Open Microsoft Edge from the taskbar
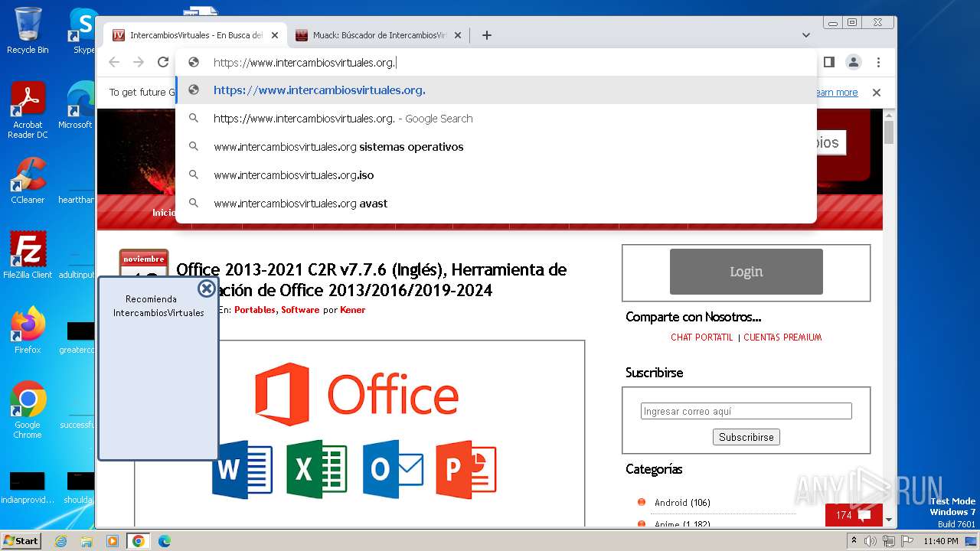 click(164, 541)
